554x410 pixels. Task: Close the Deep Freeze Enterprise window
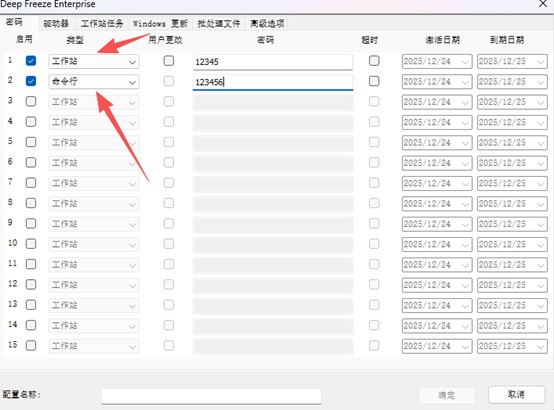pos(543,4)
